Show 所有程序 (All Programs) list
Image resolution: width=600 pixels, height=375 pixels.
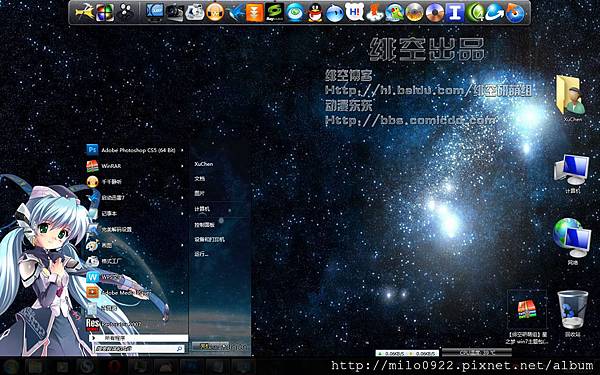tap(139, 338)
